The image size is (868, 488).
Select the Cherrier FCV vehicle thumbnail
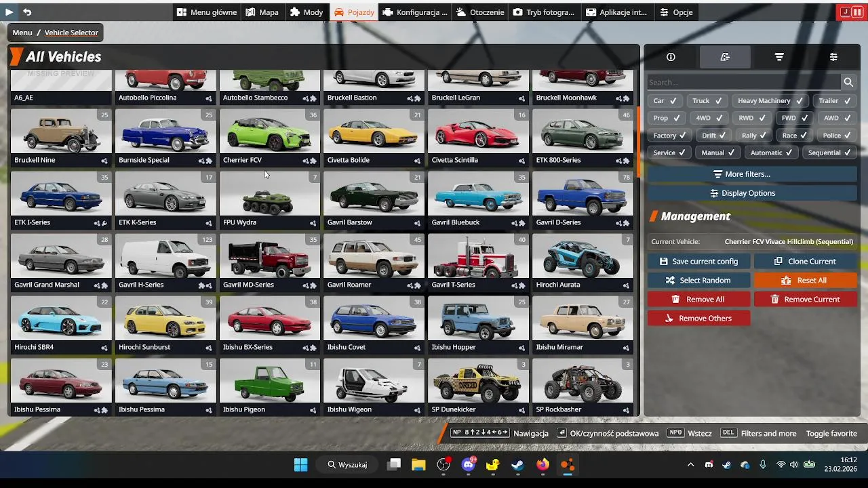269,138
